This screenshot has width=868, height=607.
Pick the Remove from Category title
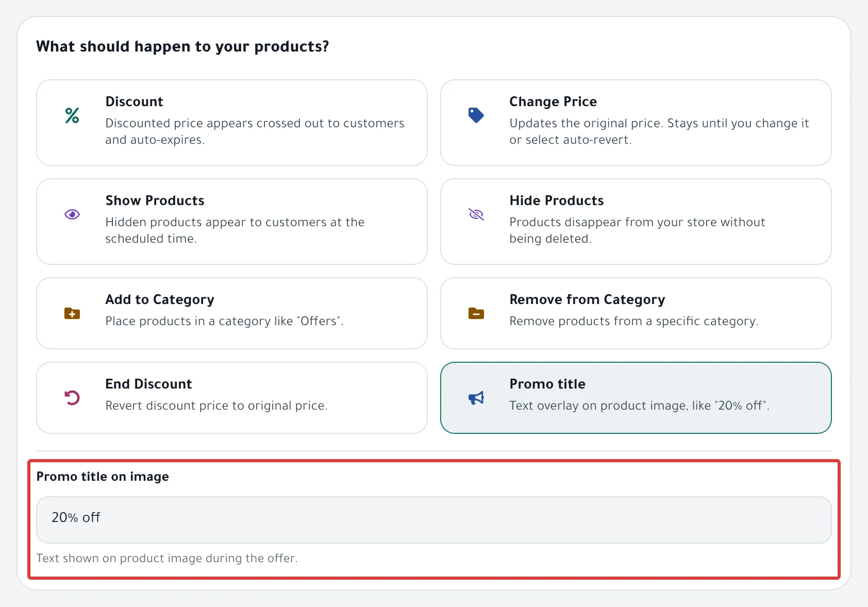click(x=587, y=299)
